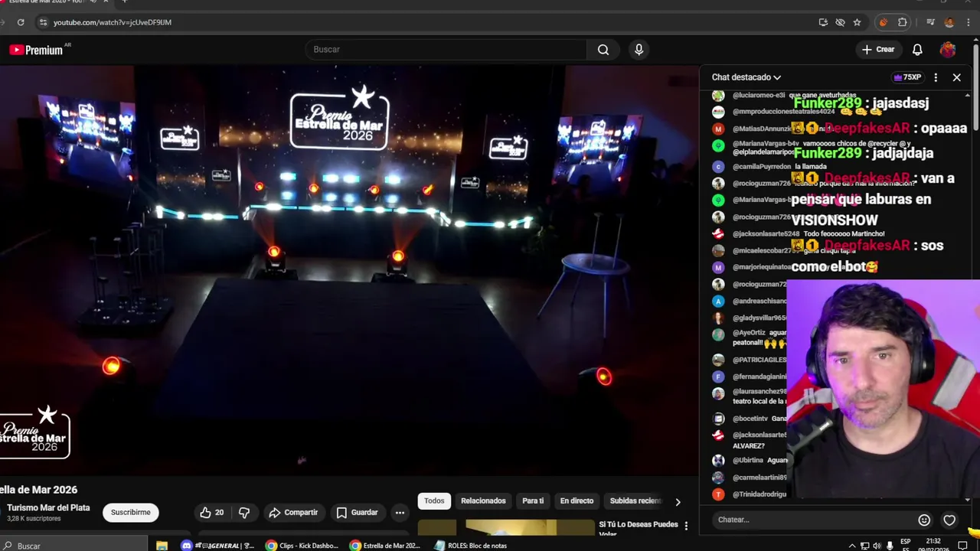Click chat user @Trinidadrodrigu

pyautogui.click(x=759, y=494)
